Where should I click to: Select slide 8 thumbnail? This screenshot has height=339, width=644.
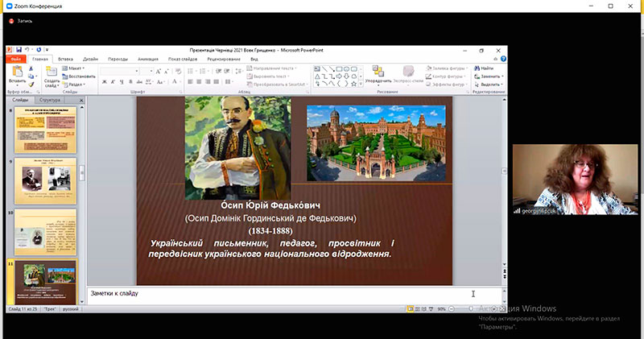coord(46,130)
